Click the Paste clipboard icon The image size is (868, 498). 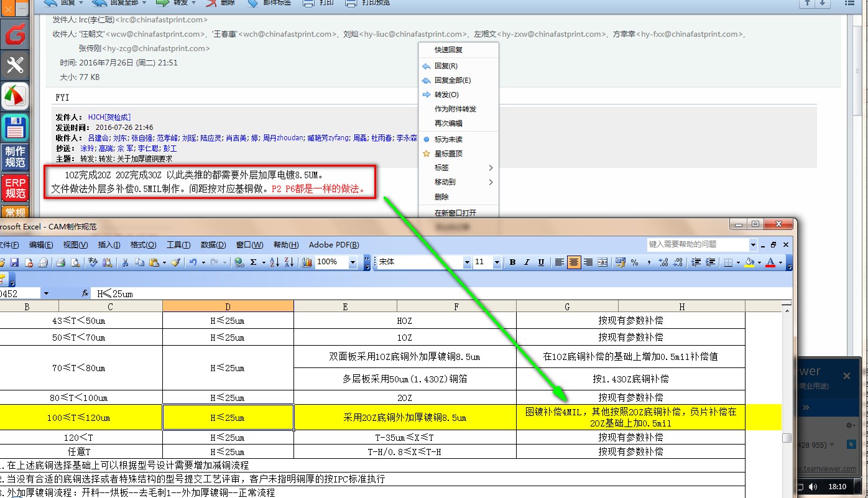(x=154, y=262)
